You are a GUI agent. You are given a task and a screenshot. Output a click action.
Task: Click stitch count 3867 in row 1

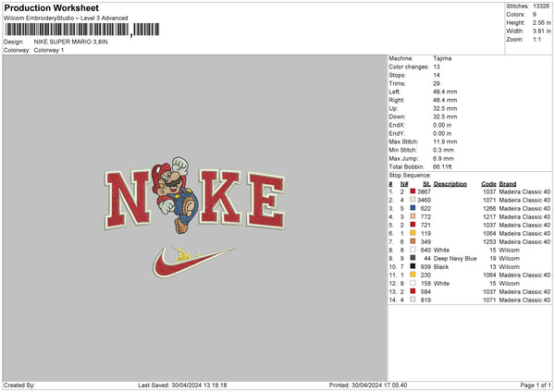pos(424,191)
